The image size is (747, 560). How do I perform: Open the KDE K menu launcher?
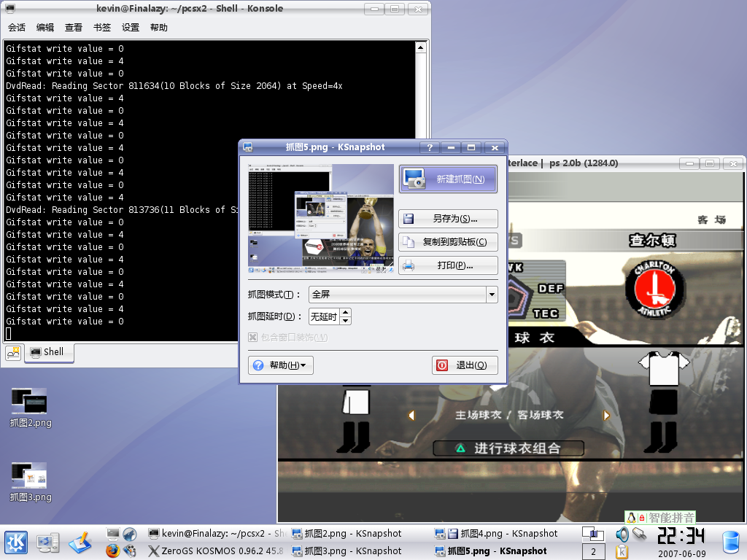pos(16,542)
